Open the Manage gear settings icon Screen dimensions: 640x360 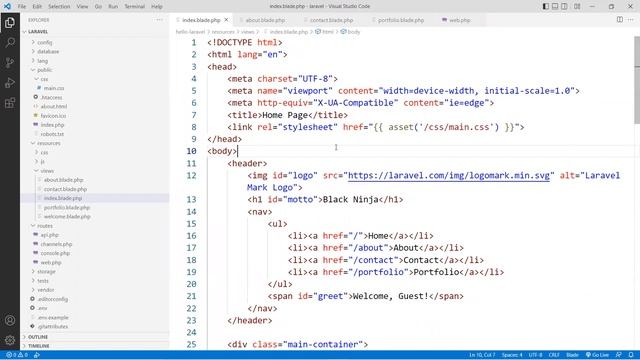point(10,340)
